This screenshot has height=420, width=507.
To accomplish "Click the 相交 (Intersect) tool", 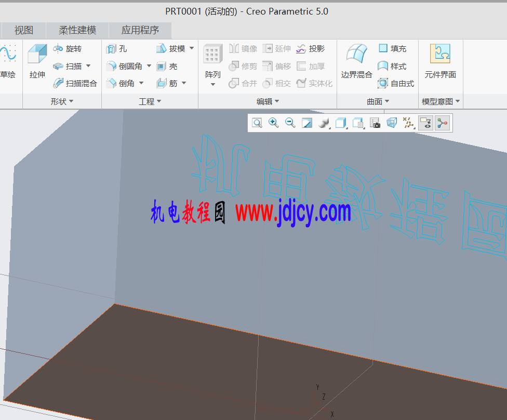I will tap(277, 84).
